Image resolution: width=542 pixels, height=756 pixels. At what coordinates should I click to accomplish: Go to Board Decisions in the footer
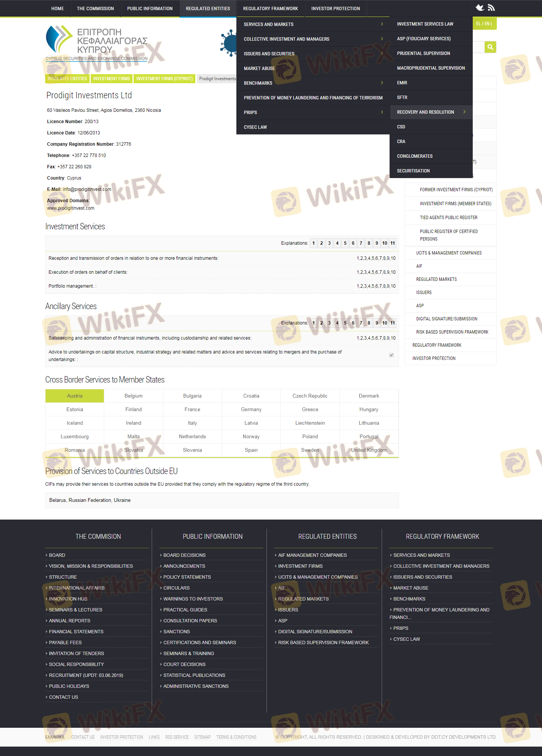coord(184,555)
